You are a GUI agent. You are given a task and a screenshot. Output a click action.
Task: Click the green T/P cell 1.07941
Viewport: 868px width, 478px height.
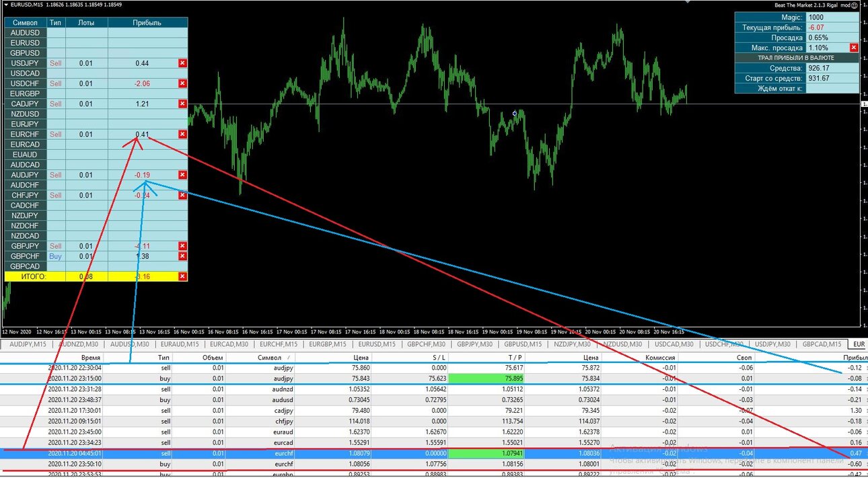(486, 454)
